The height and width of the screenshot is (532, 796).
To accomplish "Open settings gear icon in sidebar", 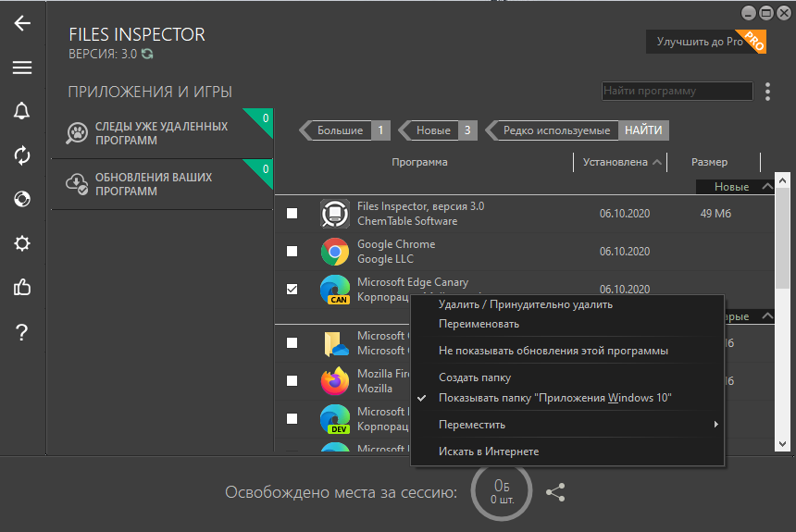I will (22, 243).
